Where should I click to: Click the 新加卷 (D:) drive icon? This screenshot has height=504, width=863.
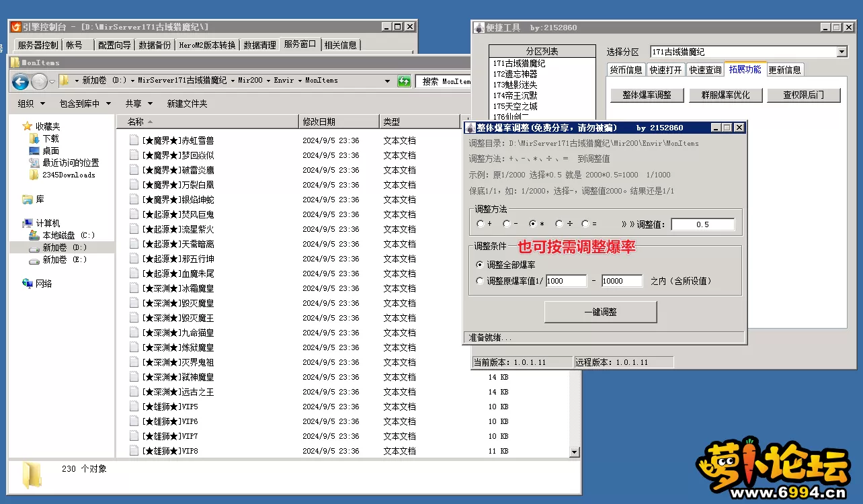click(34, 247)
